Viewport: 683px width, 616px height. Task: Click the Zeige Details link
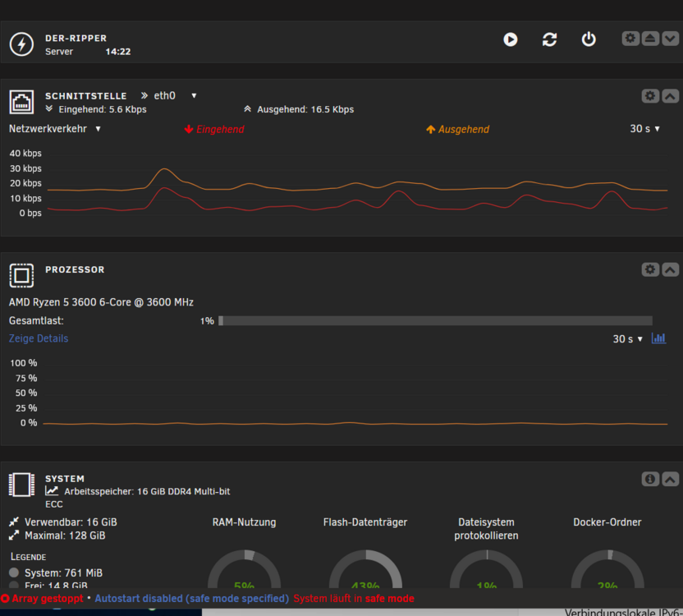(39, 338)
